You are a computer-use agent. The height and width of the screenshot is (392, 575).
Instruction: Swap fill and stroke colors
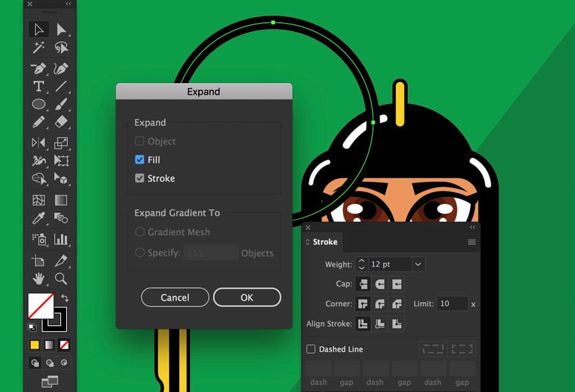point(64,298)
